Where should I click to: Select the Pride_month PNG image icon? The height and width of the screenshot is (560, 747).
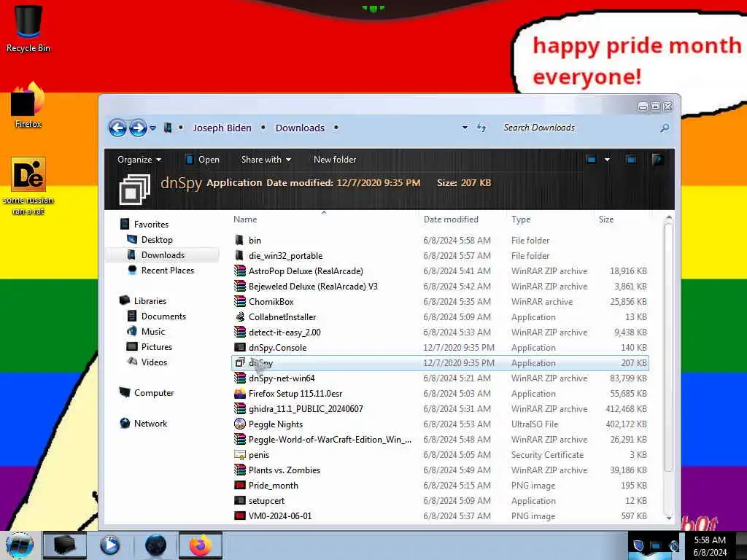pyautogui.click(x=239, y=485)
